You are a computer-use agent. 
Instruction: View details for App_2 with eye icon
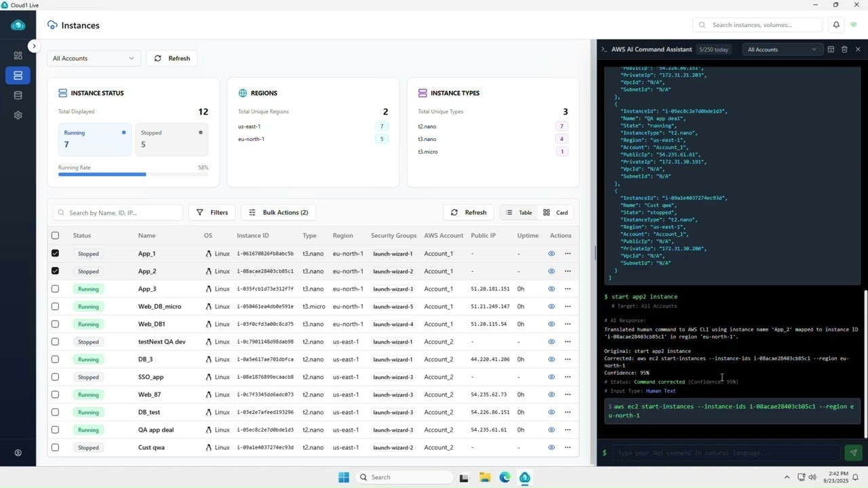(551, 271)
